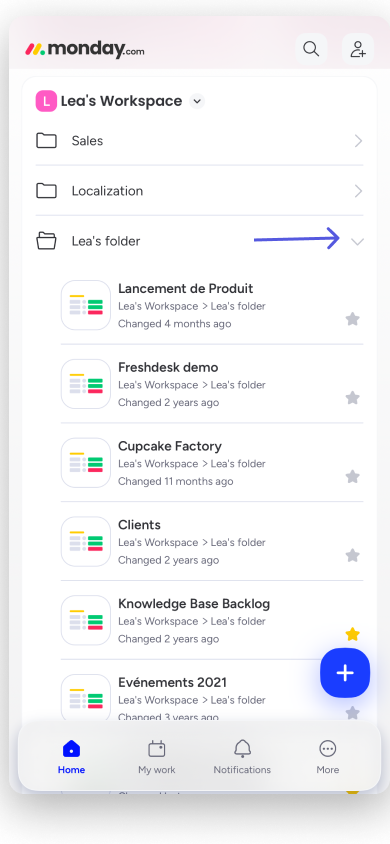Open the Evénements 2021 title
This screenshot has height=844, width=390.
(x=173, y=683)
